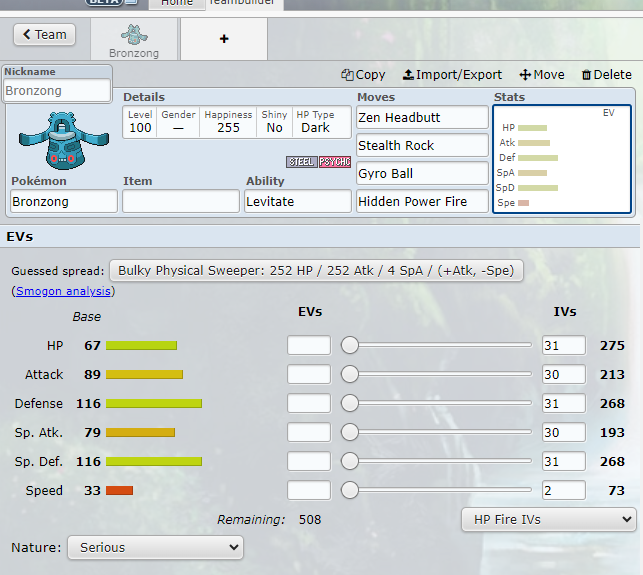
Task: Click the Sp. Def. EV slider handle
Action: pos(350,461)
